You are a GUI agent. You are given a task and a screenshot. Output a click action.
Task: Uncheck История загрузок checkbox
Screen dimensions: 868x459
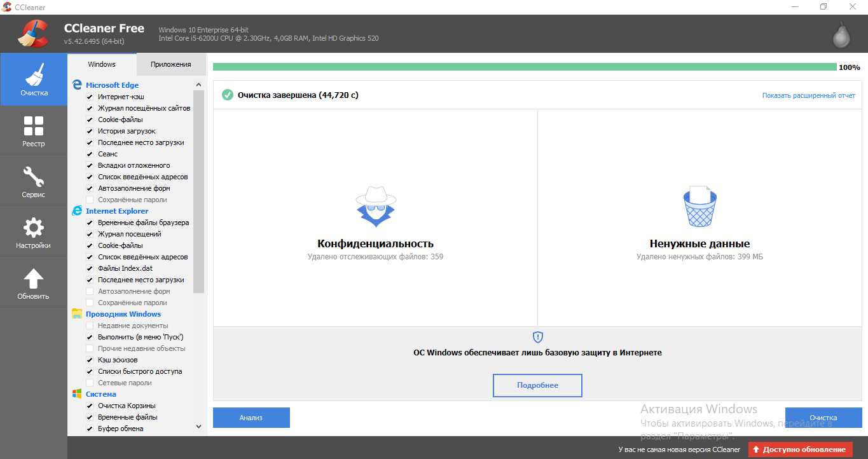90,131
